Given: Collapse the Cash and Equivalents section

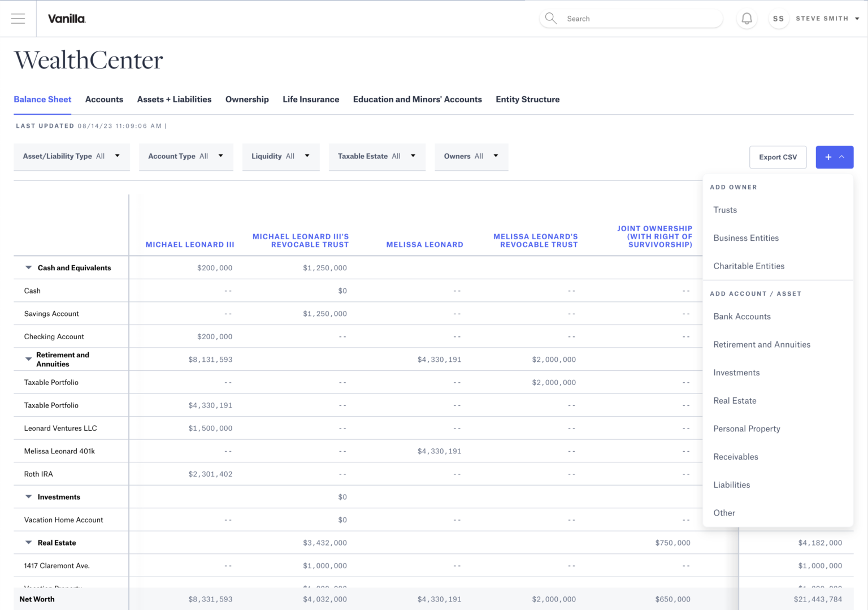Looking at the screenshot, I should point(28,267).
